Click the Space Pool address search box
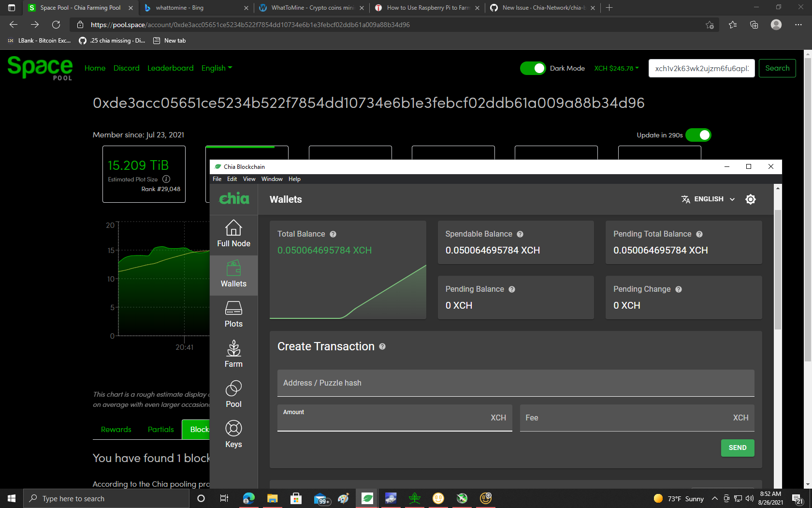This screenshot has height=508, width=812. 701,68
